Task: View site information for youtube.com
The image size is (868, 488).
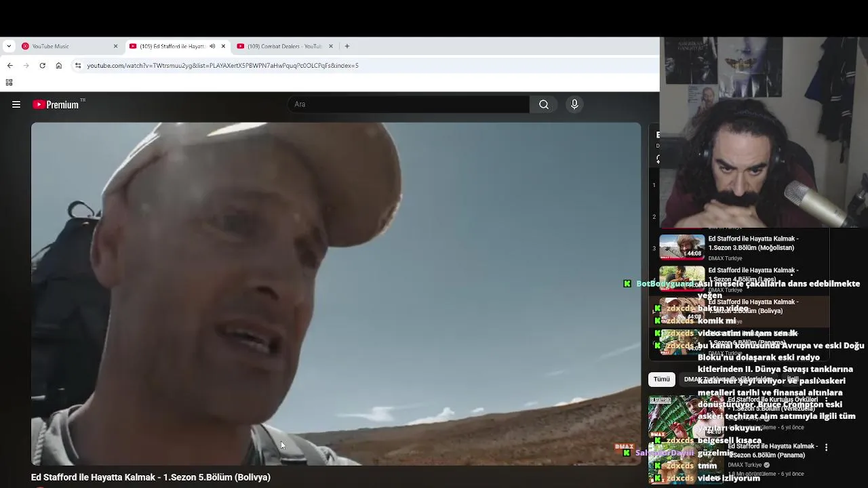Action: pos(78,66)
